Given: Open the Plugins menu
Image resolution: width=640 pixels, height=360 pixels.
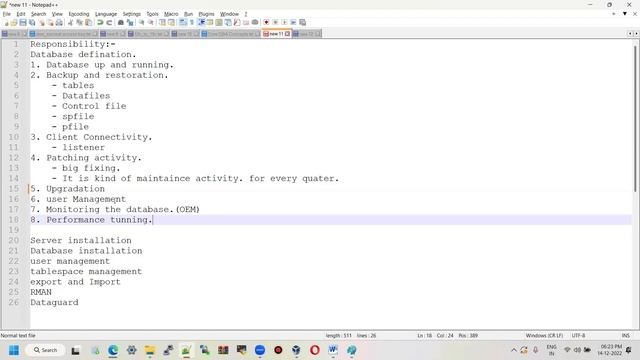Looking at the screenshot, I should [206, 14].
